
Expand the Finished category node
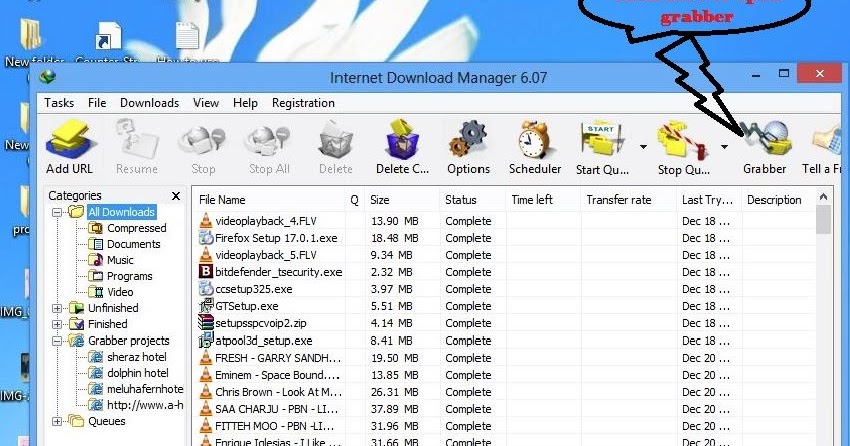tap(57, 324)
